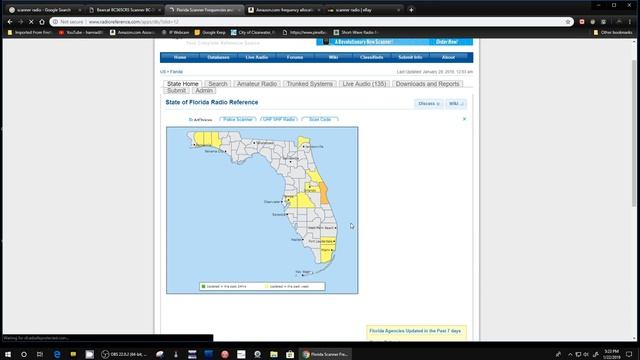Open the City of Clearwater bookmark
This screenshot has height=360, width=640.
tap(253, 32)
